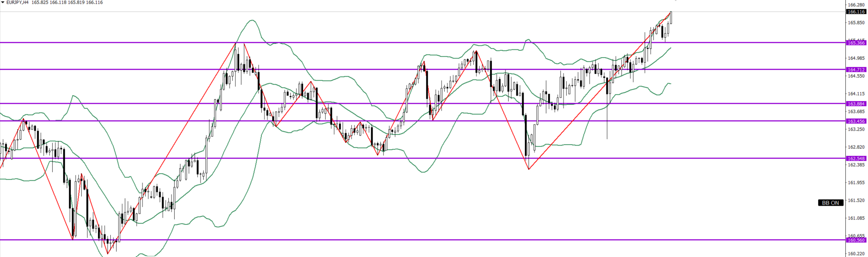Image resolution: width=868 pixels, height=257 pixels.
Task: Click the 162.385 value on price axis
Action: 856,165
